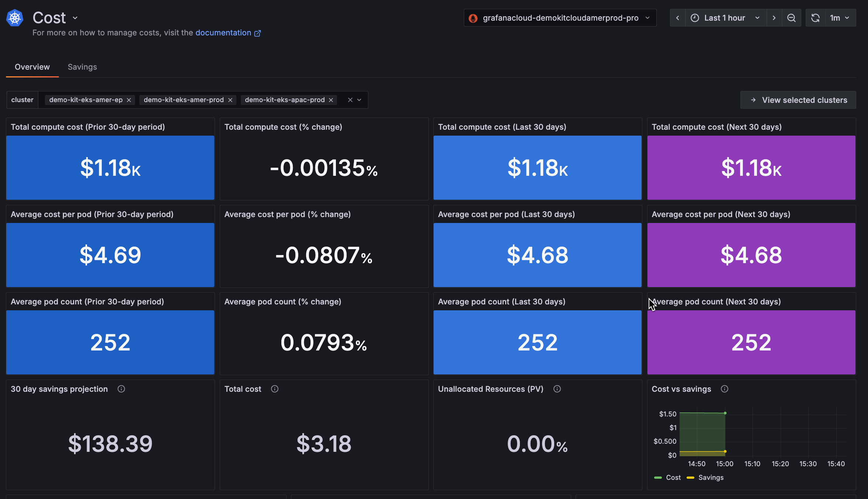The width and height of the screenshot is (868, 499).
Task: Open the 30 day savings projection info tooltip
Action: click(122, 389)
